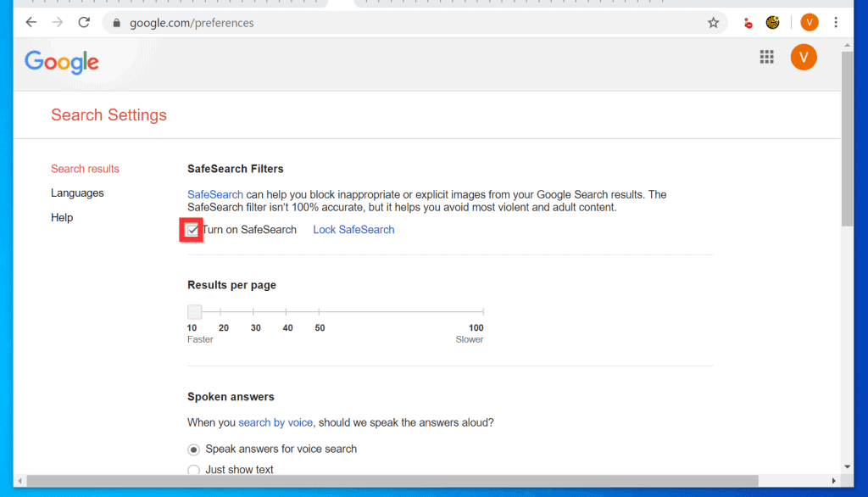The width and height of the screenshot is (868, 497).
Task: Open the Google apps grid
Action: coord(766,57)
